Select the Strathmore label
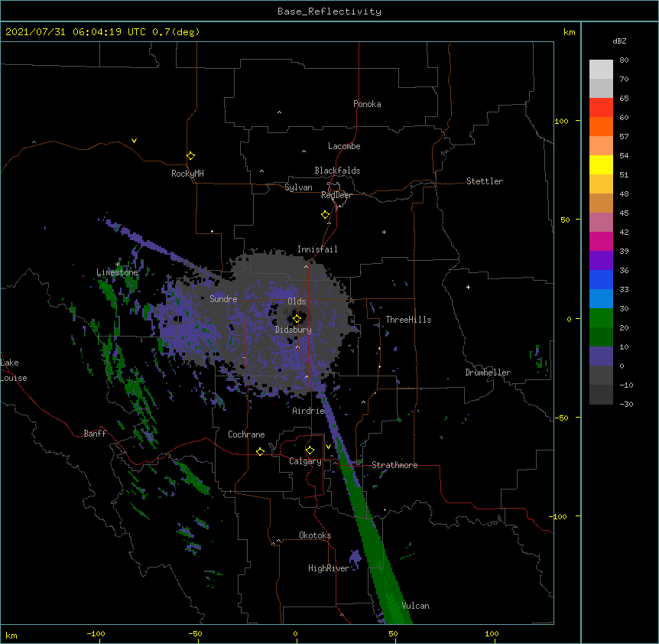 tap(394, 465)
